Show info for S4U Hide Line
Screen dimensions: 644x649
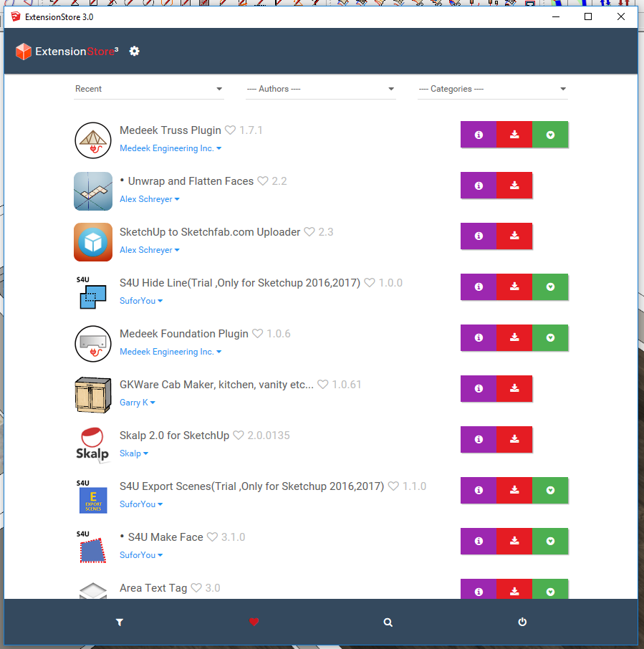coord(479,287)
